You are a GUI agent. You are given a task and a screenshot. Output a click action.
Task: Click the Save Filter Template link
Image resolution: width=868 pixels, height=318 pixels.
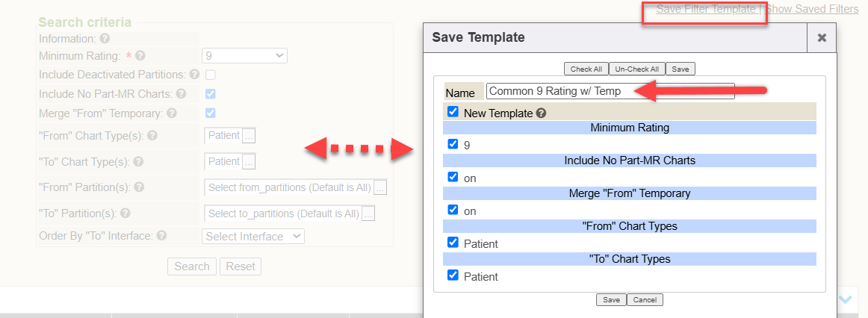click(x=706, y=10)
